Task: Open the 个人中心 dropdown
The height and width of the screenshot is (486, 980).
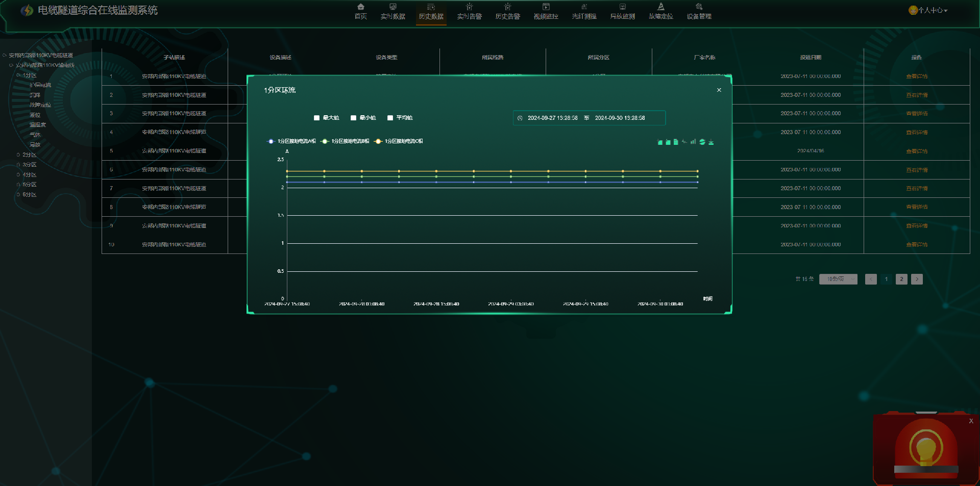Action: point(928,10)
